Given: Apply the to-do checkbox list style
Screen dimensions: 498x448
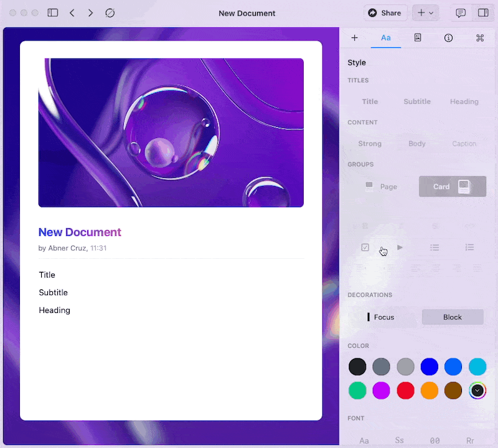Looking at the screenshot, I should [365, 248].
